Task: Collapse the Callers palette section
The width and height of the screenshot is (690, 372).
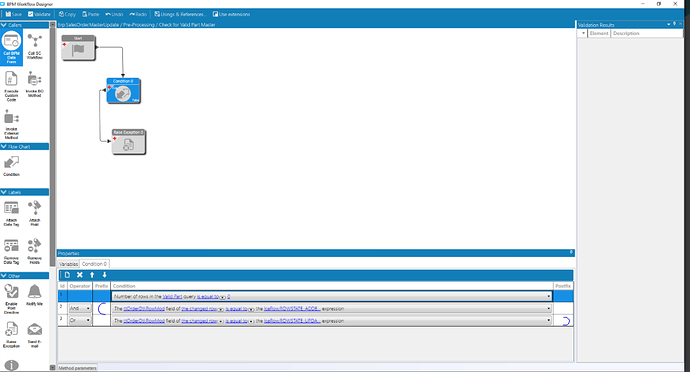Action: pyautogui.click(x=4, y=25)
